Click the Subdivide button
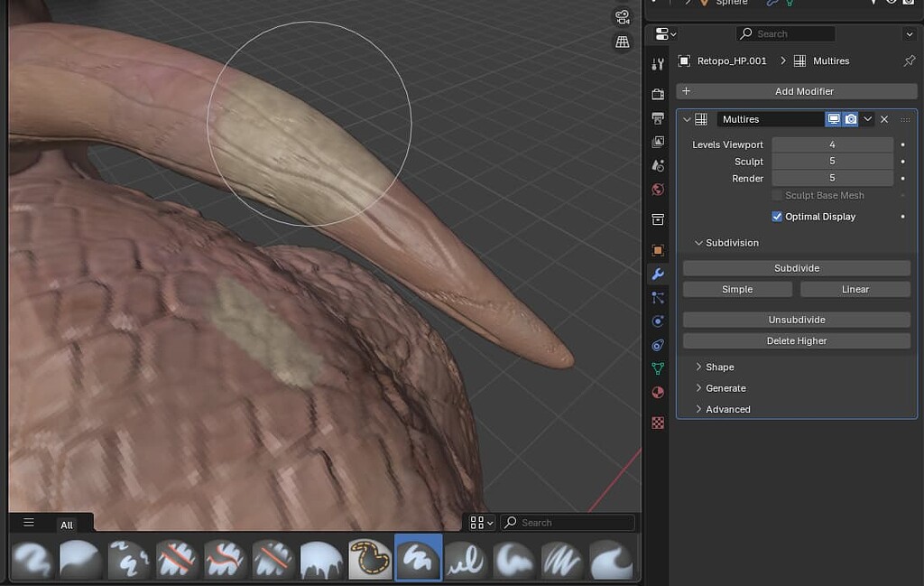924x586 pixels. tap(797, 268)
